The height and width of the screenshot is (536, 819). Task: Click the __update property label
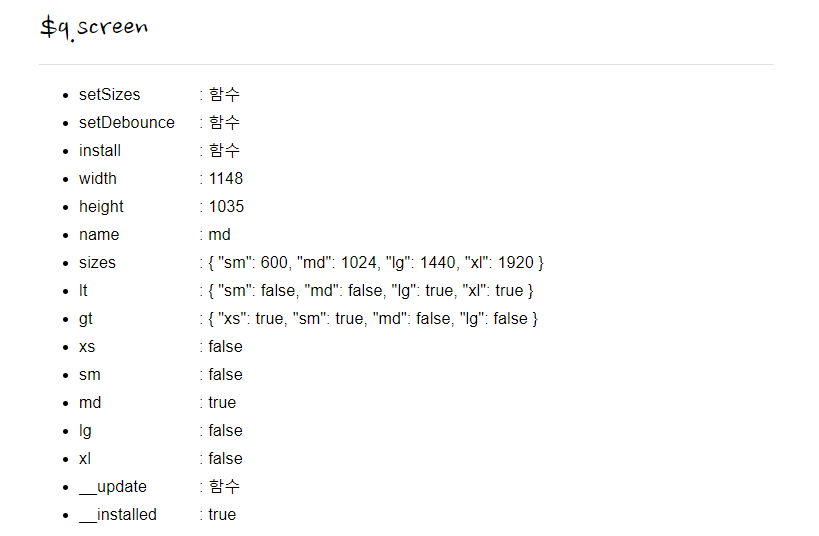[113, 487]
